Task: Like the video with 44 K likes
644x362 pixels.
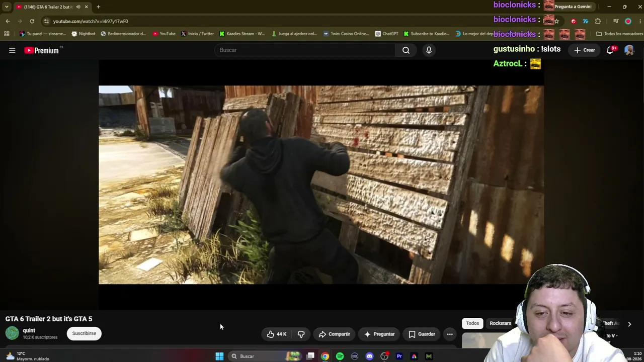Action: pos(277,334)
